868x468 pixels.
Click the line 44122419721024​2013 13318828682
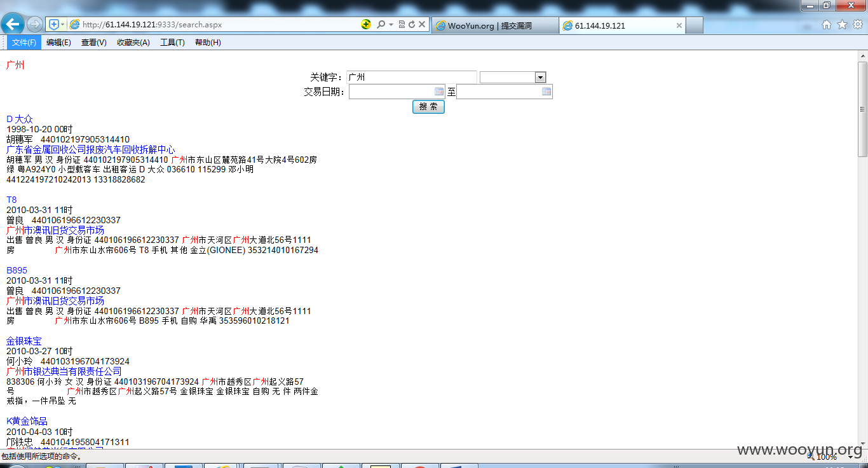pyautogui.click(x=76, y=179)
